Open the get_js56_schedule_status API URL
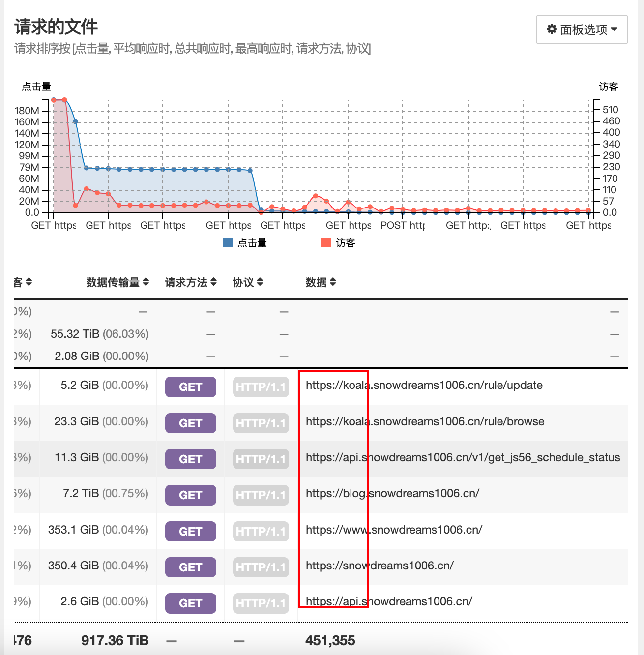 463,457
